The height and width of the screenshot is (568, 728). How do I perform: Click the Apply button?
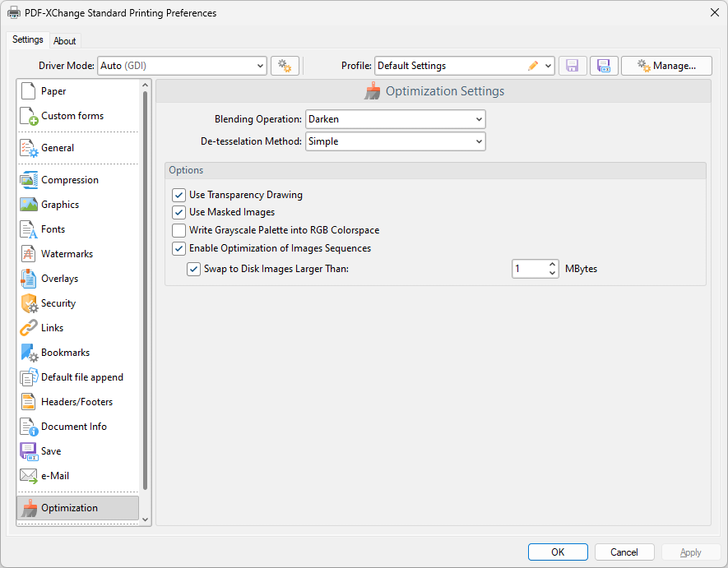tap(691, 552)
